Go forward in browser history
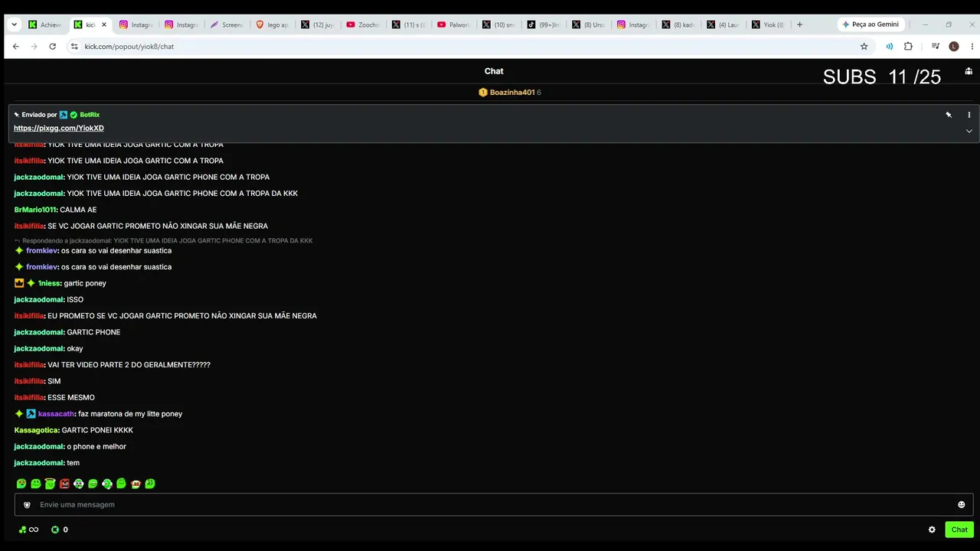This screenshot has width=980, height=551. tap(34, 47)
